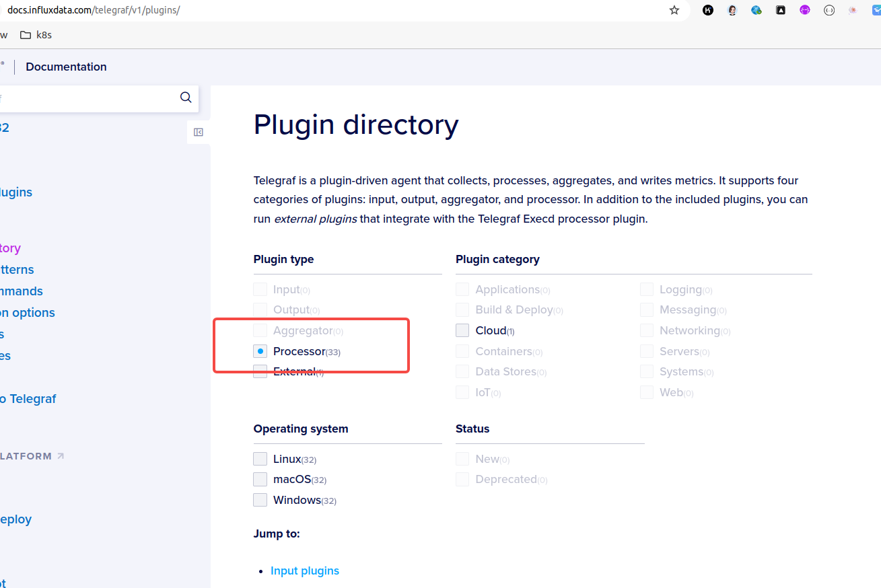Click the white-circle braces extension icon
This screenshot has width=881, height=588.
point(829,10)
